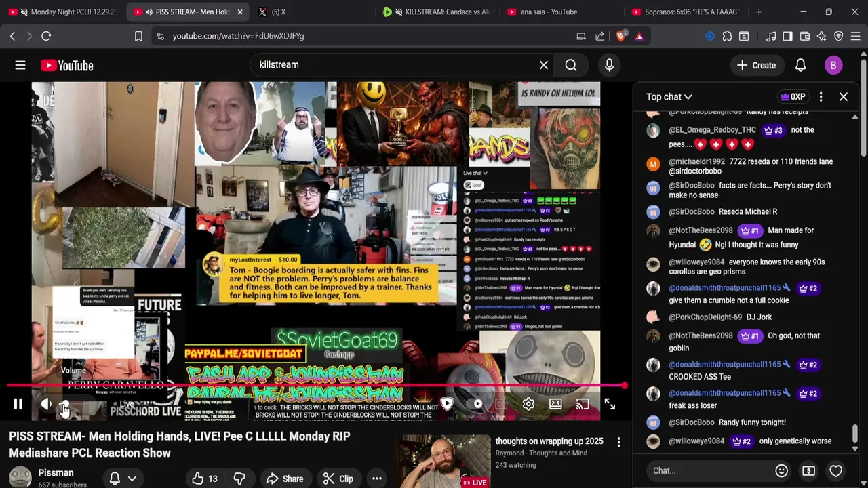Open the suggested video 'thoughts on wrapping up 2025'
The width and height of the screenshot is (868, 488).
click(549, 441)
